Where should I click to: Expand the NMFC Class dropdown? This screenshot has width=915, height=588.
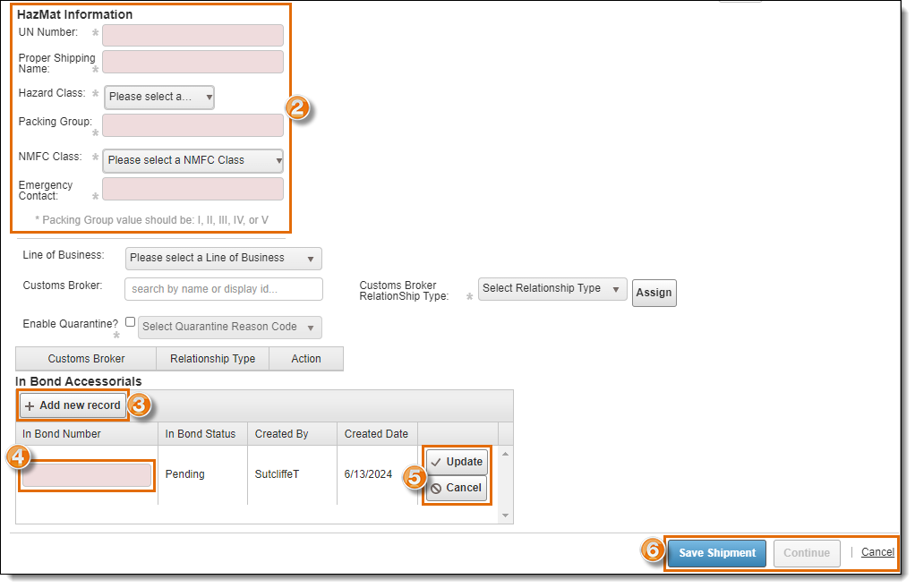192,160
